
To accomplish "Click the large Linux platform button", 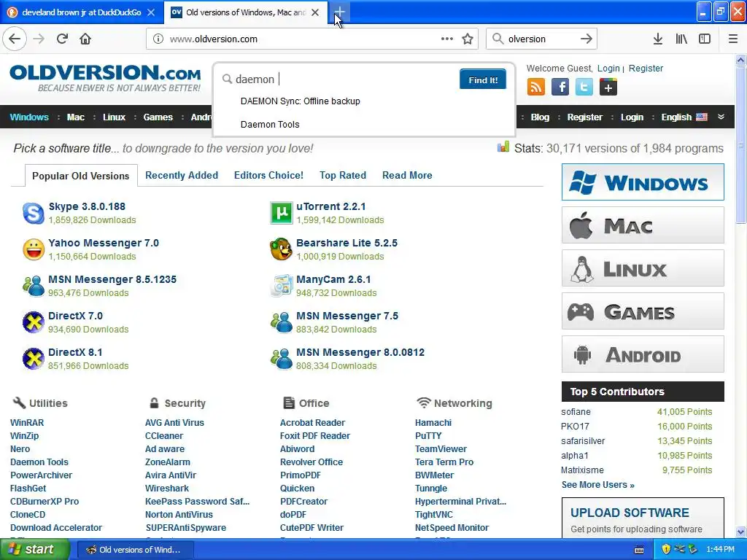I will pyautogui.click(x=643, y=268).
